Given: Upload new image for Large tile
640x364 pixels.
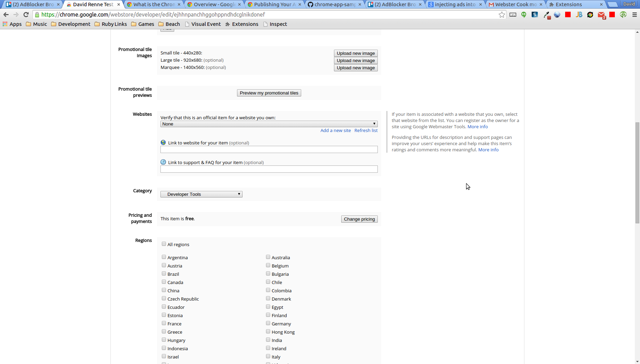Looking at the screenshot, I should (356, 60).
